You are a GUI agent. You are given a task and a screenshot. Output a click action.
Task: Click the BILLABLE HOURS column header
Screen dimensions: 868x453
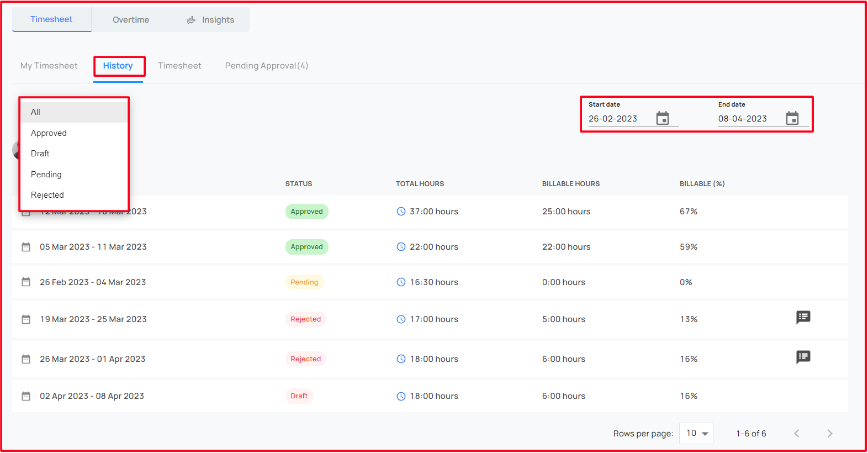click(x=571, y=184)
